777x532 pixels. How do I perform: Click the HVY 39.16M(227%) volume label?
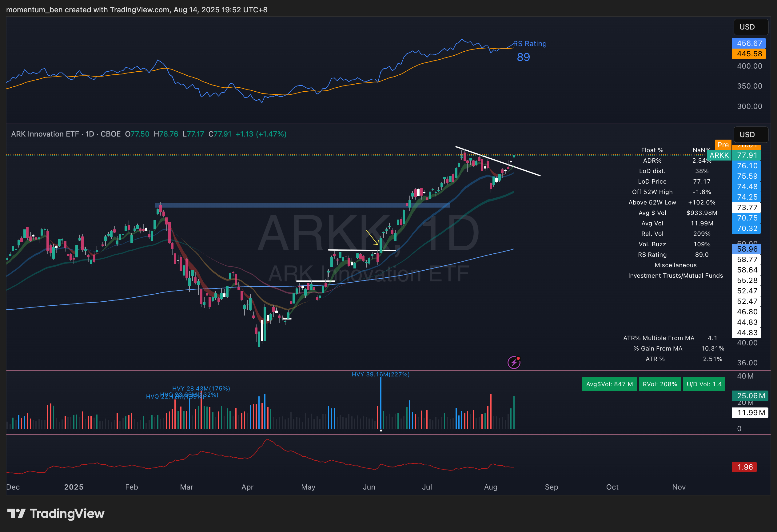click(381, 374)
